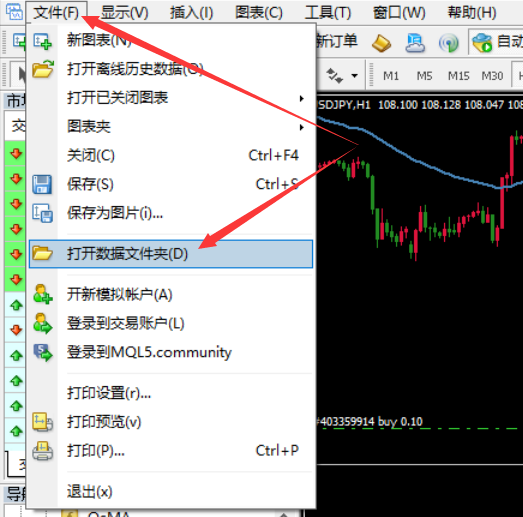Click the open offline history data folder icon
The width and height of the screenshot is (523, 517).
point(43,69)
